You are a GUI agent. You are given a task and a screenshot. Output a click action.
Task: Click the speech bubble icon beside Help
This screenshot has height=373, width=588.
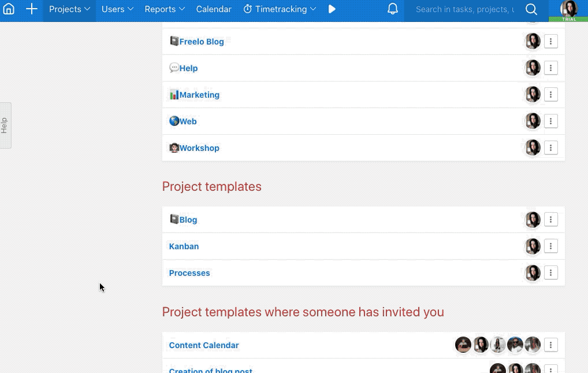coord(174,68)
